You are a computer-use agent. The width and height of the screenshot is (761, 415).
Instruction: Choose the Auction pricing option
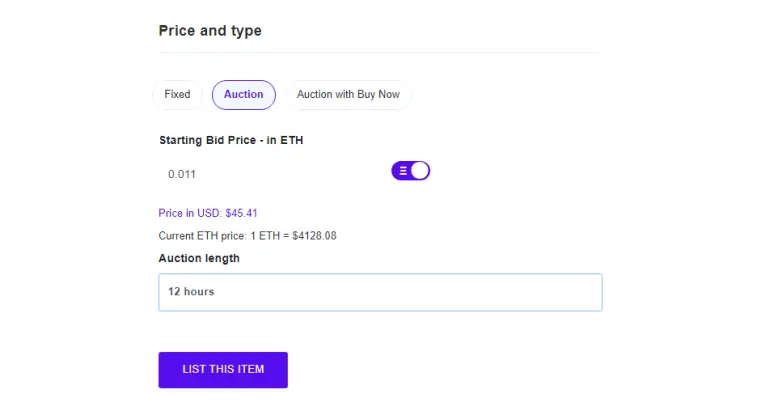tap(244, 95)
